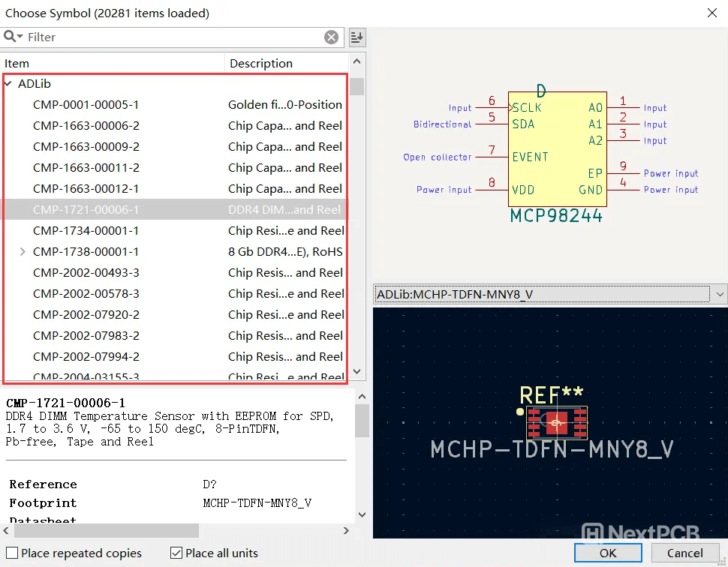Click in the Filter search field
The width and height of the screenshot is (728, 567).
(x=173, y=37)
